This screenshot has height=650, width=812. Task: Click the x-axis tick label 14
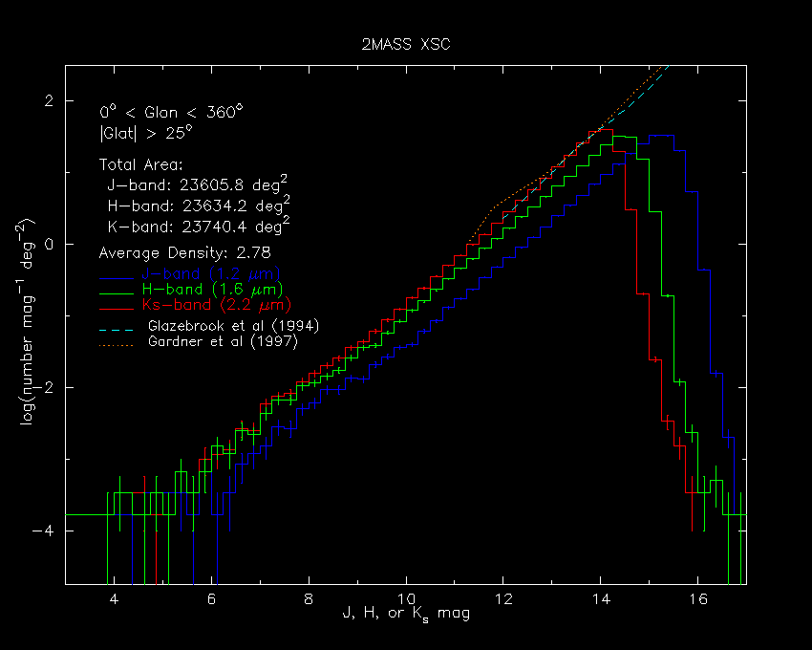600,596
